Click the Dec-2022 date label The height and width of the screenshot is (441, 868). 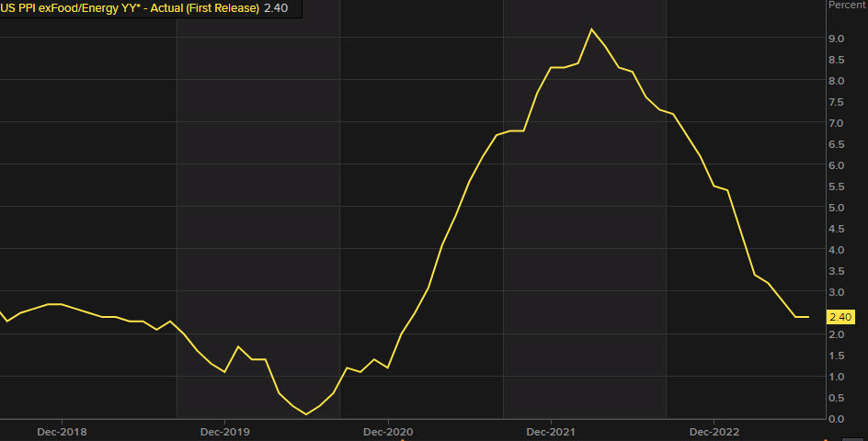click(714, 432)
